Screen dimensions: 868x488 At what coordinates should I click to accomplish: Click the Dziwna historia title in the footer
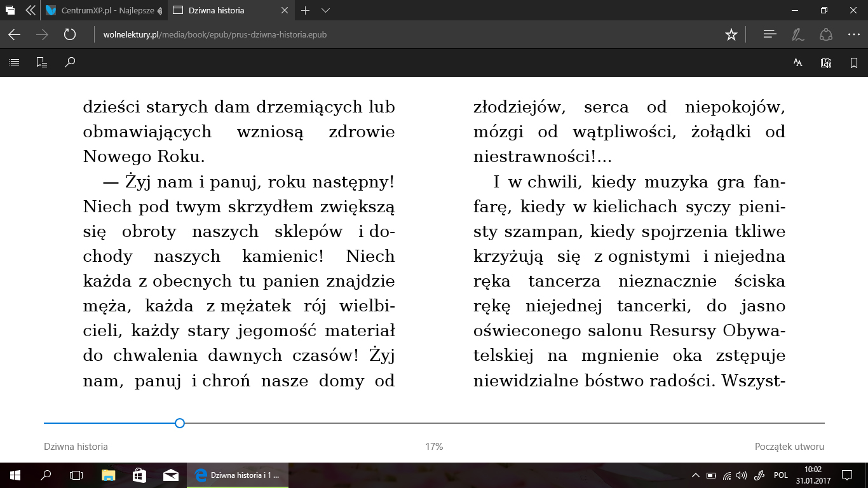76,447
